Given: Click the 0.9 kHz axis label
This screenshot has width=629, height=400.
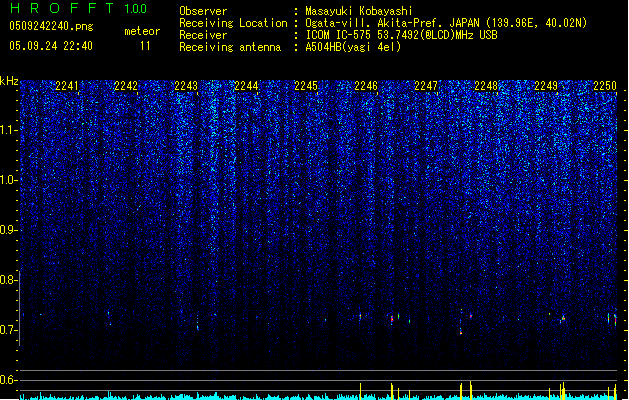Looking at the screenshot, I should pyautogui.click(x=9, y=230).
